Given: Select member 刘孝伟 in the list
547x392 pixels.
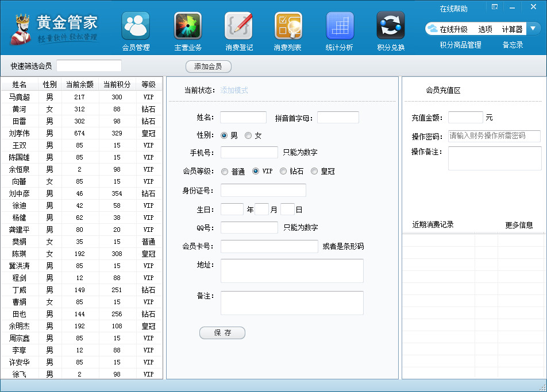Looking at the screenshot, I should [82, 133].
